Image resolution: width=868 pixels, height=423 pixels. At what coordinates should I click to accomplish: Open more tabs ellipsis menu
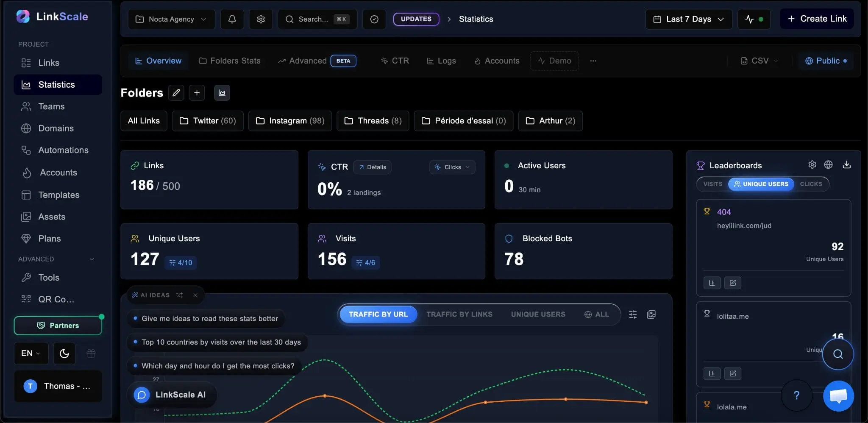(x=593, y=61)
